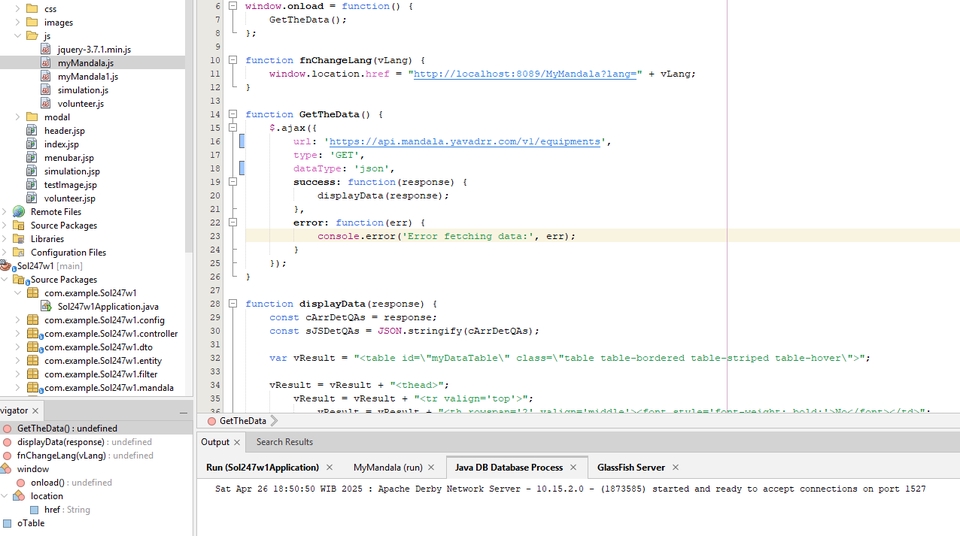Image resolution: width=960 pixels, height=536 pixels.
Task: Select fnChangeLang(vLang) in Navigator
Action: [x=61, y=455]
